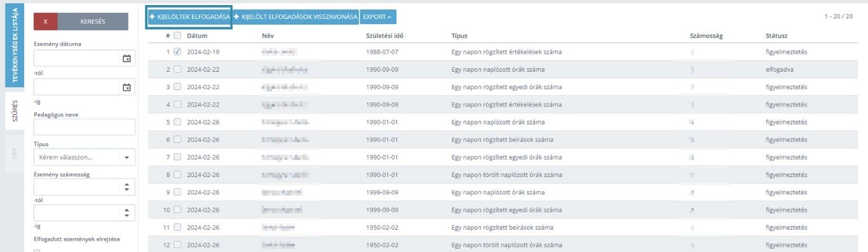Click date 2024-02-26 in row 10

click(203, 209)
